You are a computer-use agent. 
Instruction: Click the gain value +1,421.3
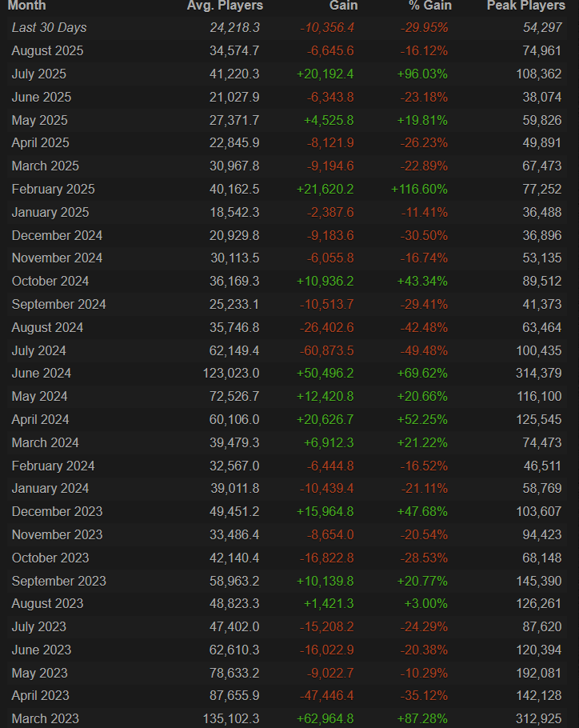pyautogui.click(x=329, y=603)
